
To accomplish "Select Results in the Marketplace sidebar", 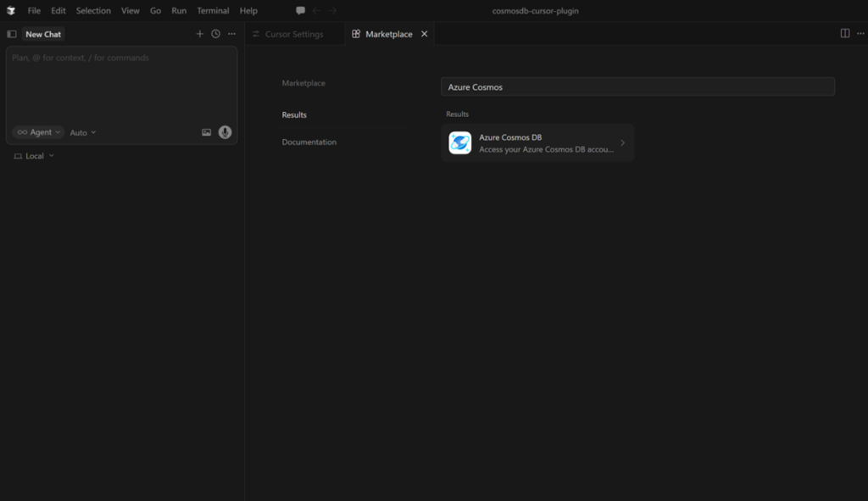I will click(294, 114).
